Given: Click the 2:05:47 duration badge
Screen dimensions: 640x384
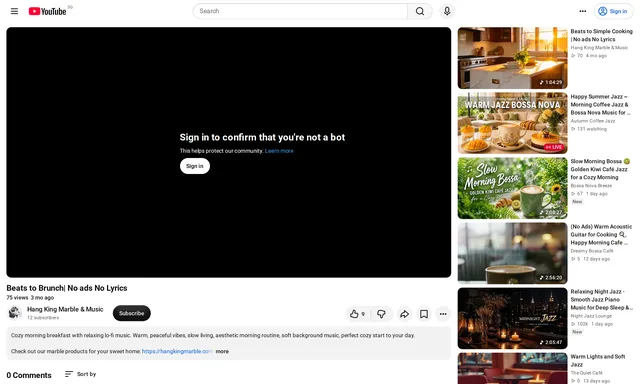Looking at the screenshot, I should click(551, 342).
